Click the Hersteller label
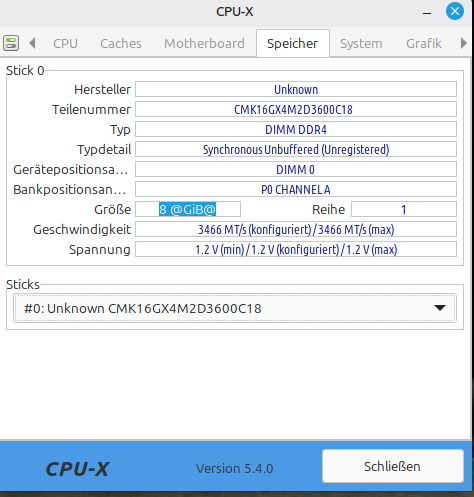The width and height of the screenshot is (474, 497). (102, 89)
